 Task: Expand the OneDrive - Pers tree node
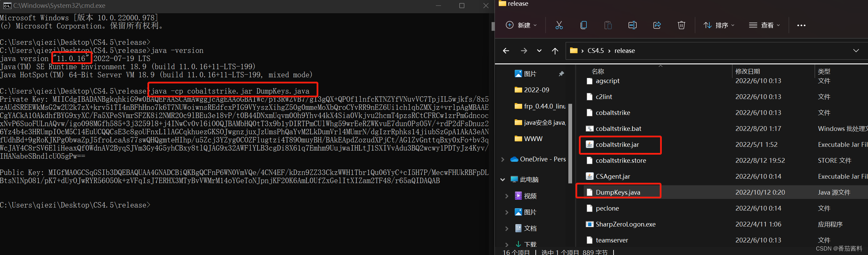pyautogui.click(x=503, y=159)
